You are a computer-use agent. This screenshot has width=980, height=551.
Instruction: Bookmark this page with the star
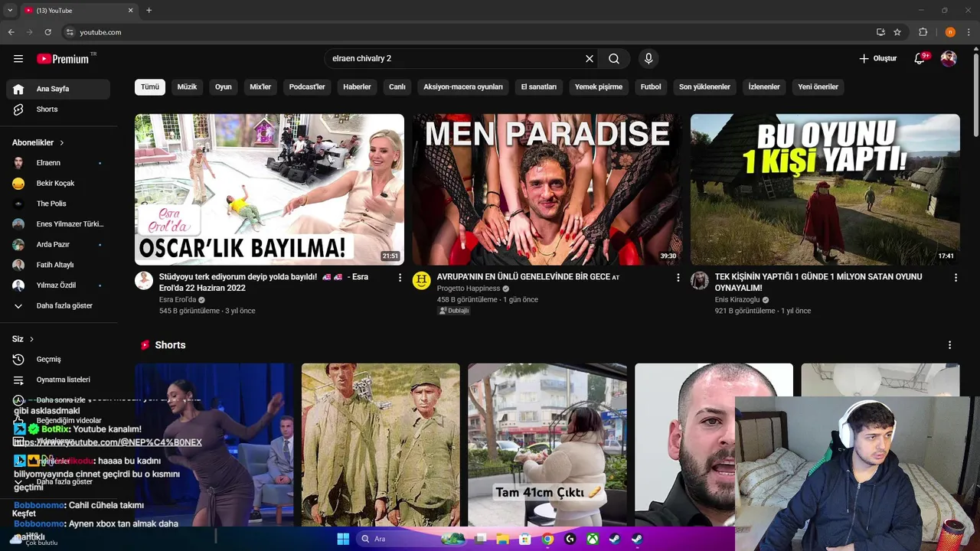point(897,32)
